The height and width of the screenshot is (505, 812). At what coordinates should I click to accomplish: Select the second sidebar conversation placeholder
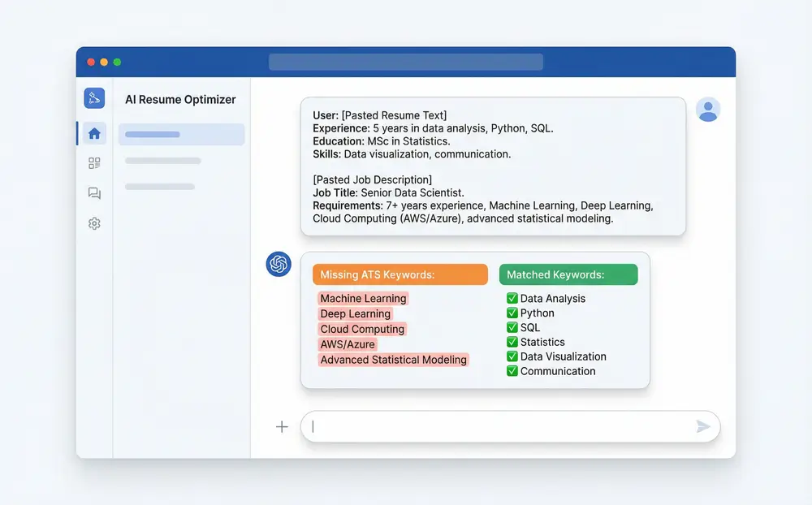[x=162, y=161]
